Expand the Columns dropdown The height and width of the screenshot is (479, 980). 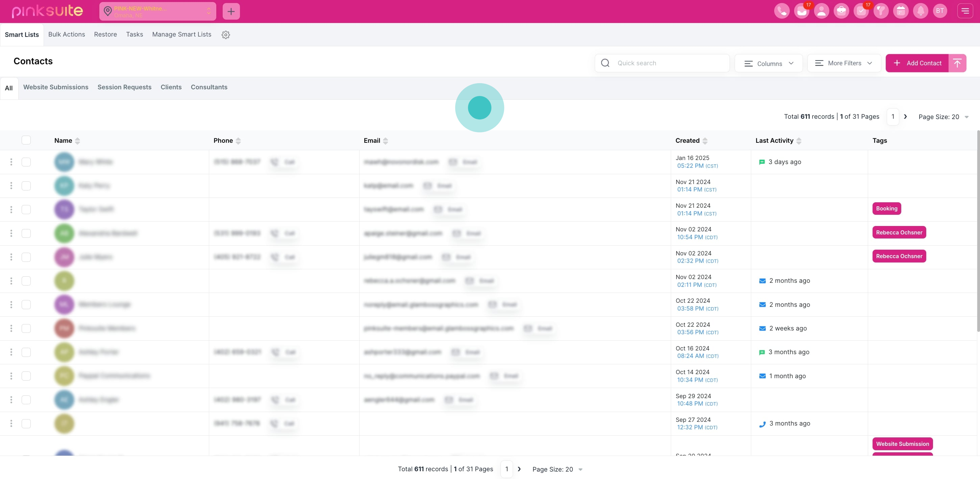point(768,63)
